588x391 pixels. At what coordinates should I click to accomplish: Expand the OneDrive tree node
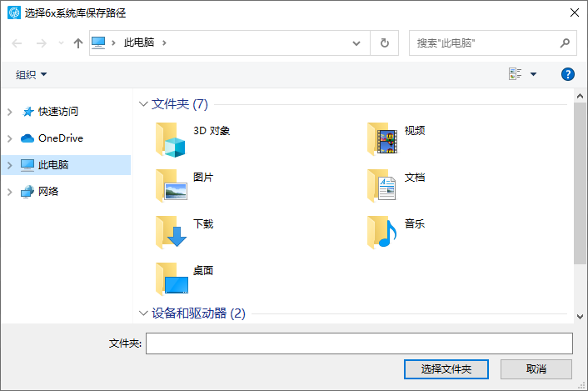click(10, 138)
